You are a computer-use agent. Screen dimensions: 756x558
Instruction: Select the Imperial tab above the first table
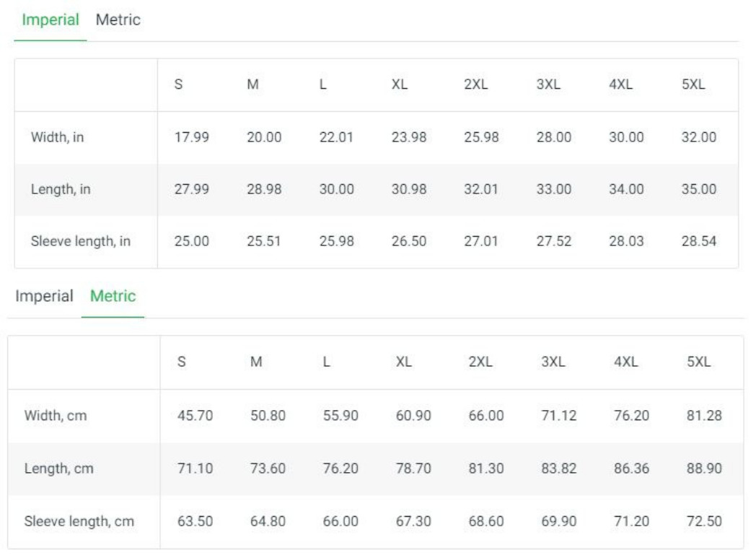(x=50, y=19)
